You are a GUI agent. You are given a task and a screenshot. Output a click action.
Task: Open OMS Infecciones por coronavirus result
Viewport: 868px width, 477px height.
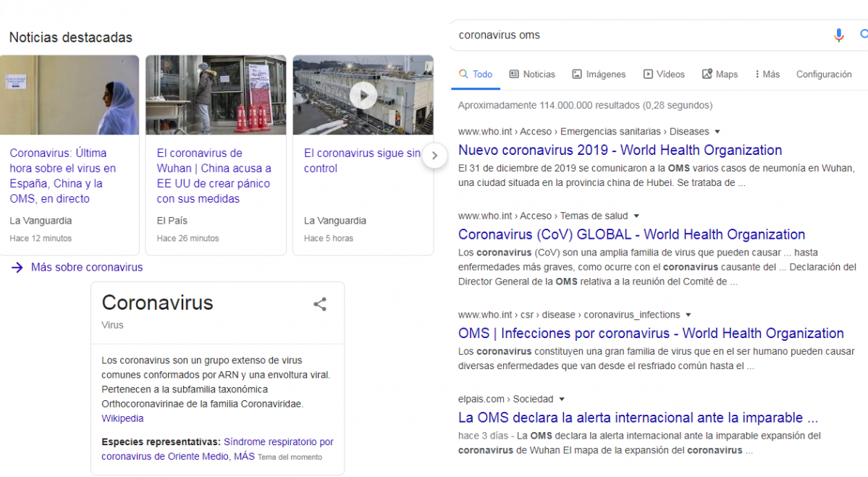click(x=650, y=334)
